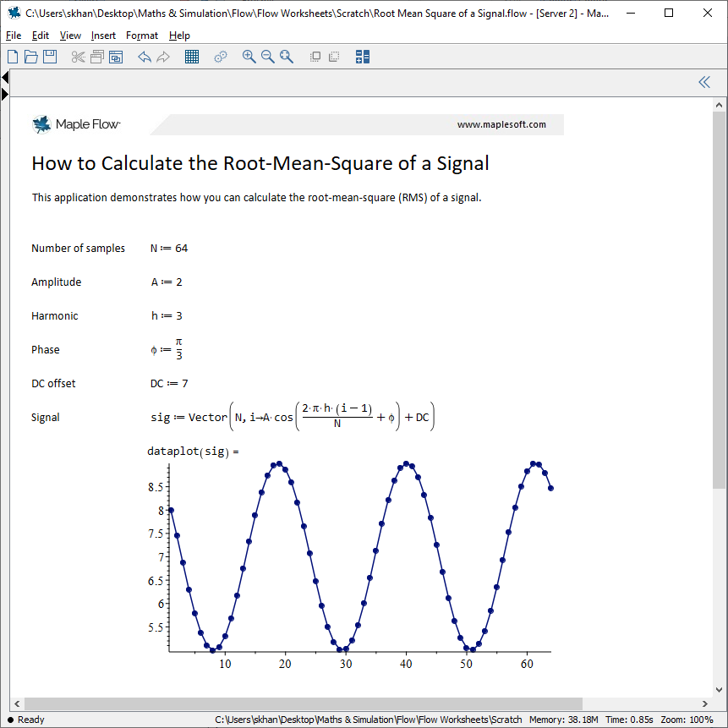Click the vertical scrollbar up arrow

[x=718, y=104]
